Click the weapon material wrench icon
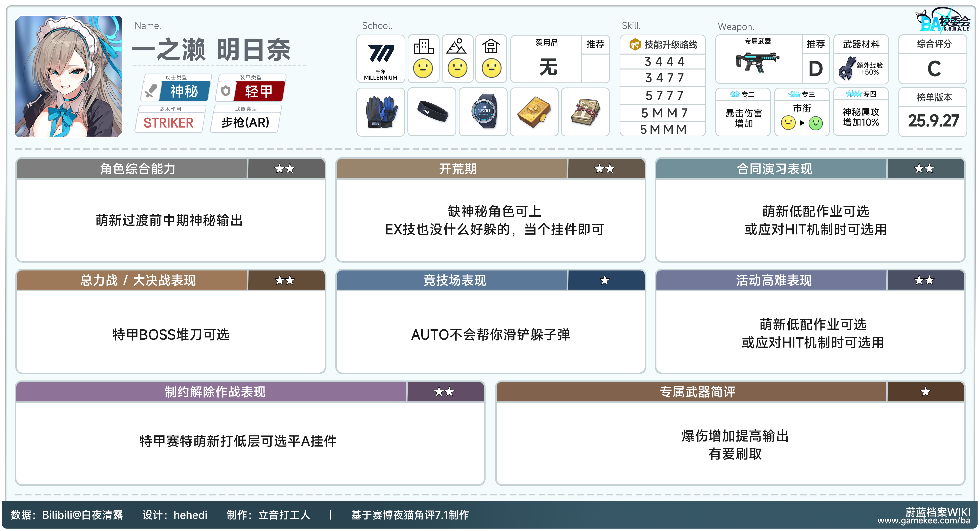 [x=847, y=68]
